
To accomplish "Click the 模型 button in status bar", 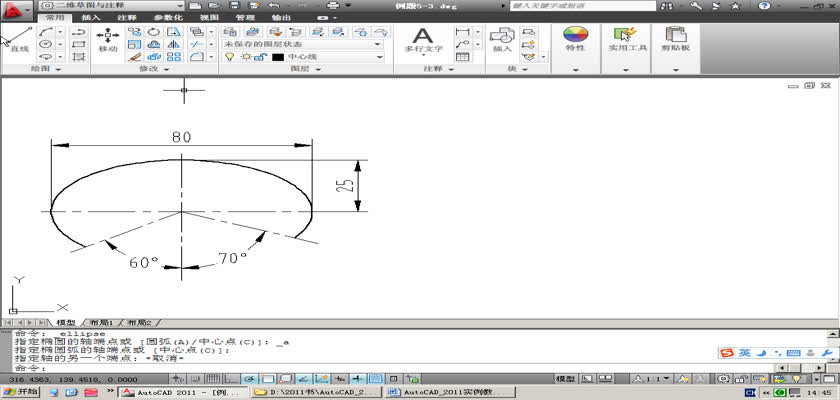I will (x=566, y=379).
